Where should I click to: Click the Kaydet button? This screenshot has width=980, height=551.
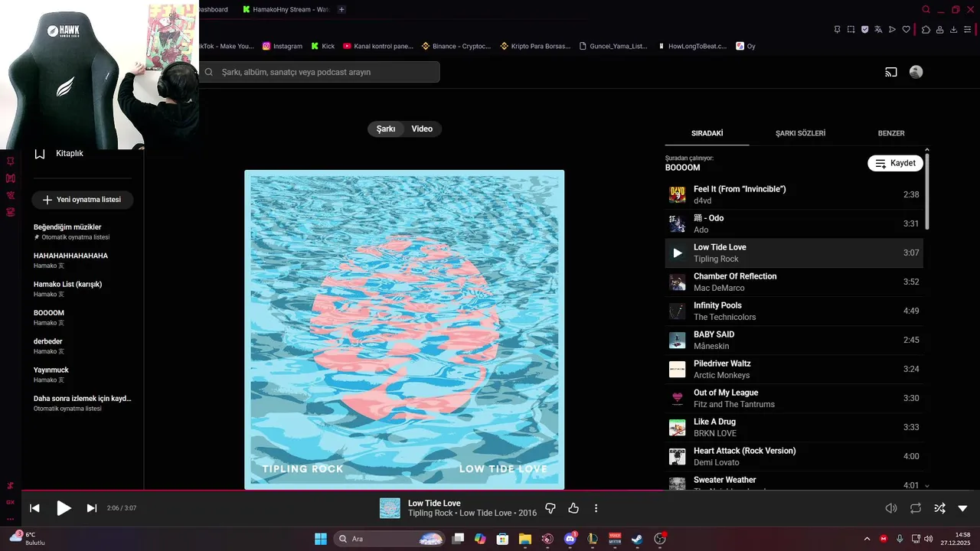tap(895, 164)
